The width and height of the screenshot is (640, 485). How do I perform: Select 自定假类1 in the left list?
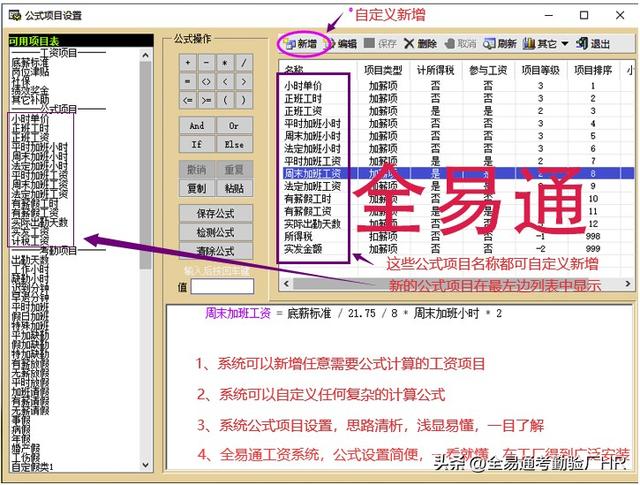tap(32, 467)
